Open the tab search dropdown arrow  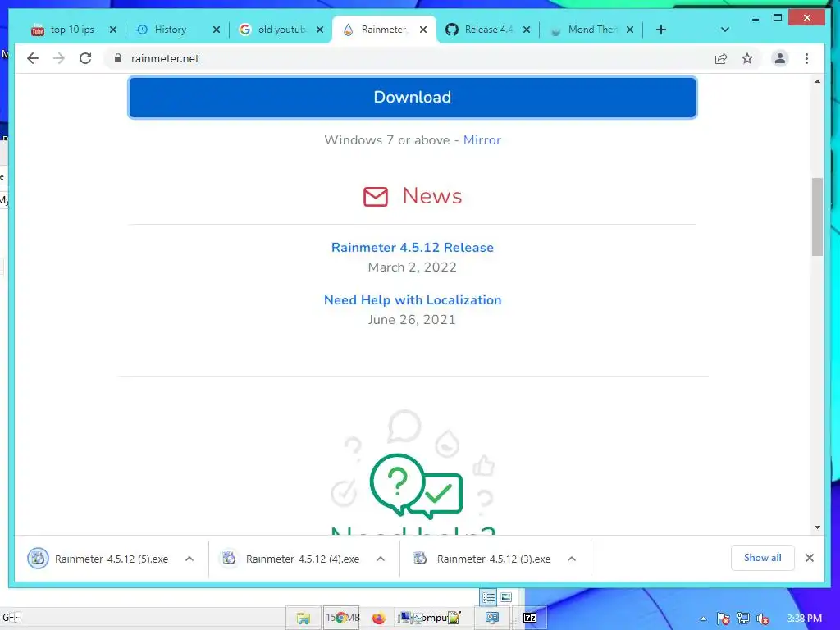coord(725,30)
